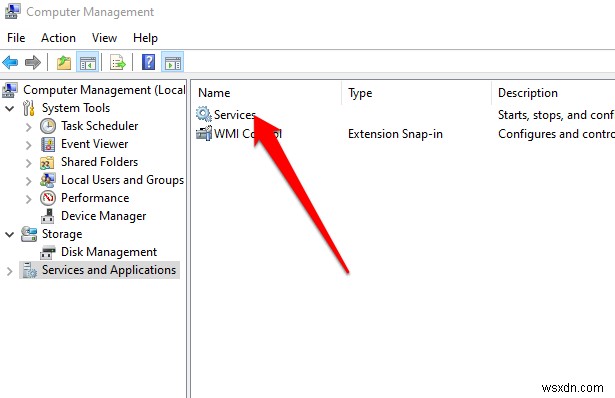Select the Device Manager label
615x398 pixels.
pyautogui.click(x=104, y=216)
